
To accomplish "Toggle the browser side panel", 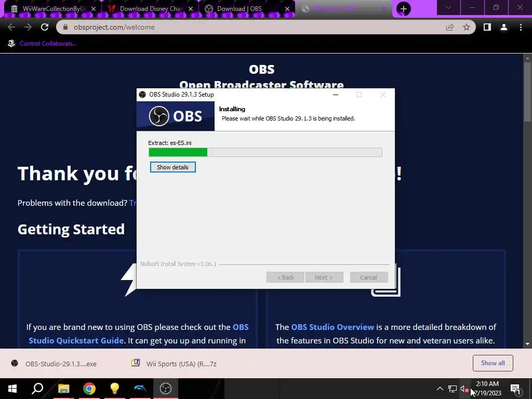I will (x=487, y=27).
